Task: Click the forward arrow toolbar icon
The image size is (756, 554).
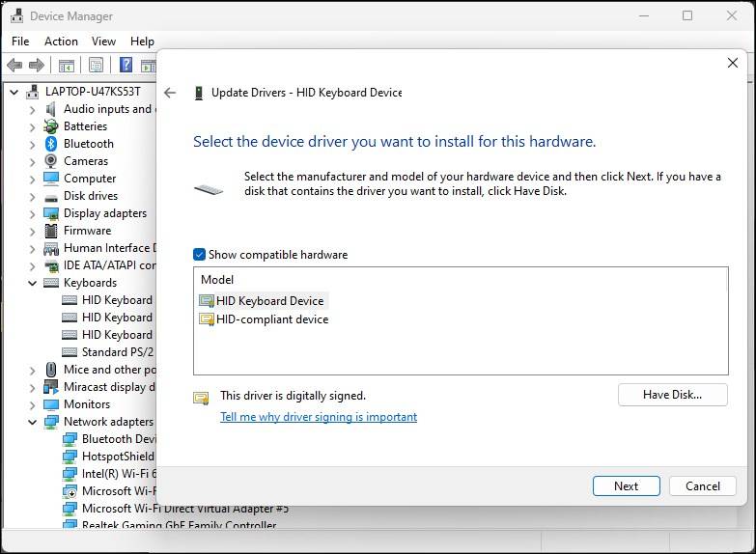Action: coord(37,65)
